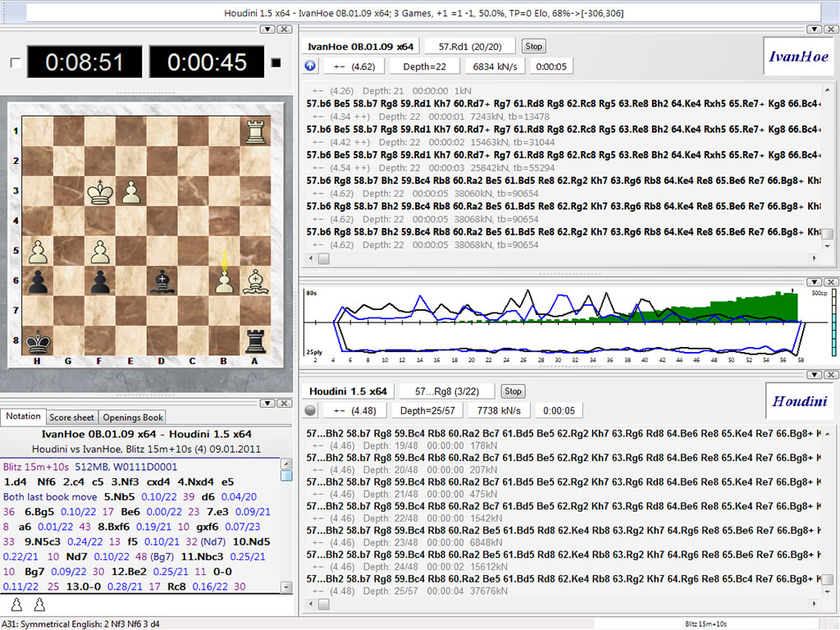The height and width of the screenshot is (630, 840).
Task: Jump to move 5.Nb5 in the notation
Action: [x=120, y=496]
